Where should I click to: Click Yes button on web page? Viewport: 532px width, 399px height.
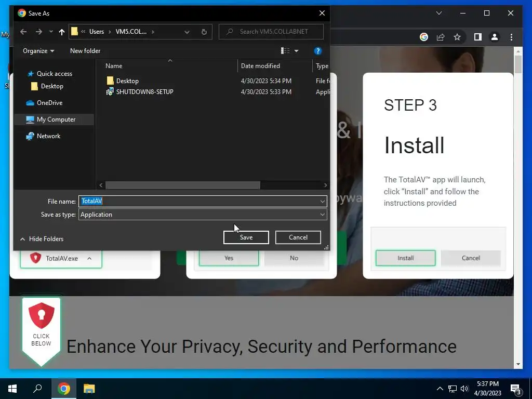[x=229, y=258]
